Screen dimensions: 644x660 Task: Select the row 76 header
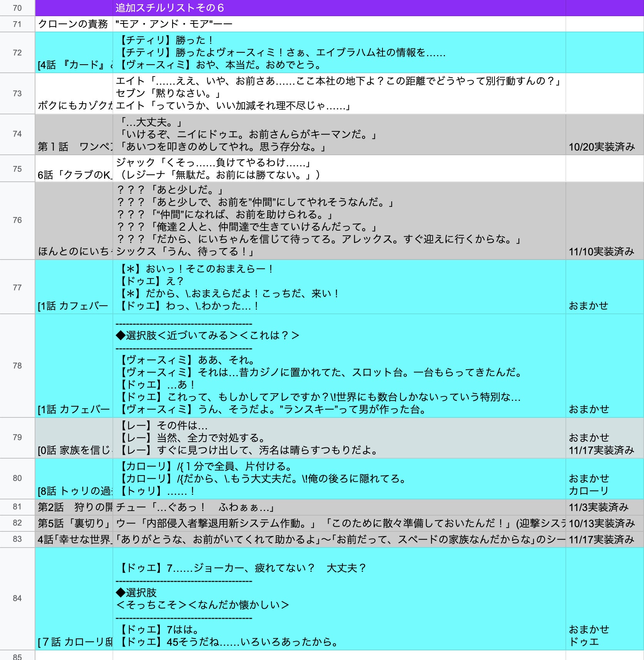pyautogui.click(x=17, y=220)
